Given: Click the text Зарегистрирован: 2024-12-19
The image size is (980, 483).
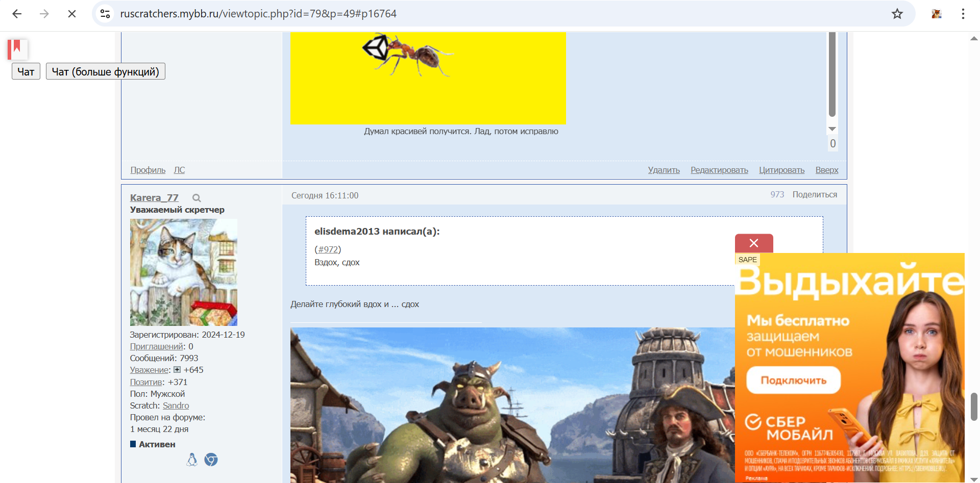Looking at the screenshot, I should point(187,335).
